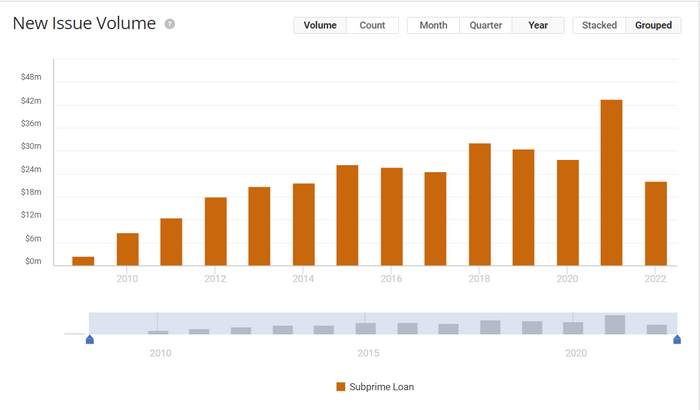Click the 2020 bar in chart

pos(568,213)
